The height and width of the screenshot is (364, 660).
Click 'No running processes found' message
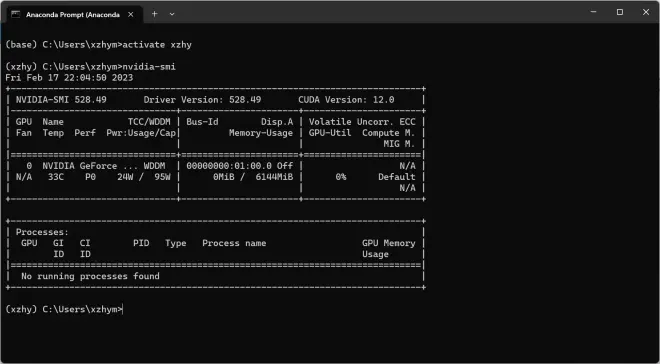point(90,276)
